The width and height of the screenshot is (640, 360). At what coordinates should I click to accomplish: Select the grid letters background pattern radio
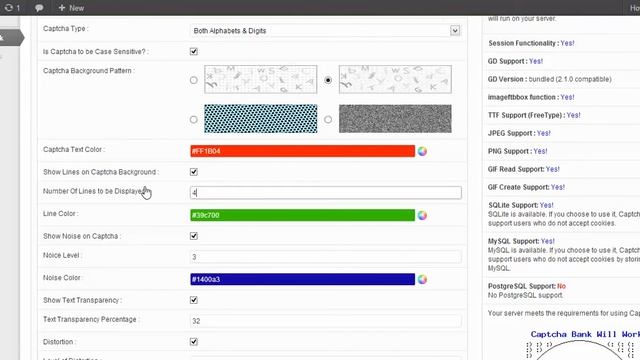(194, 80)
